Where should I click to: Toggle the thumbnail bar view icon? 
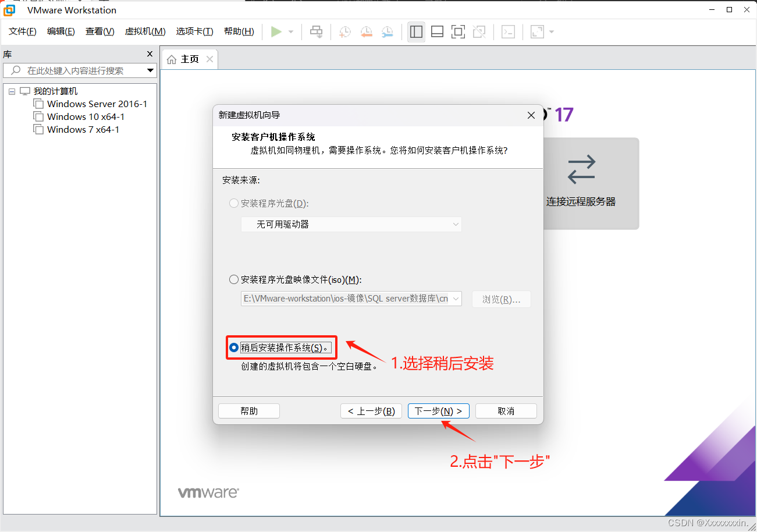(x=437, y=31)
